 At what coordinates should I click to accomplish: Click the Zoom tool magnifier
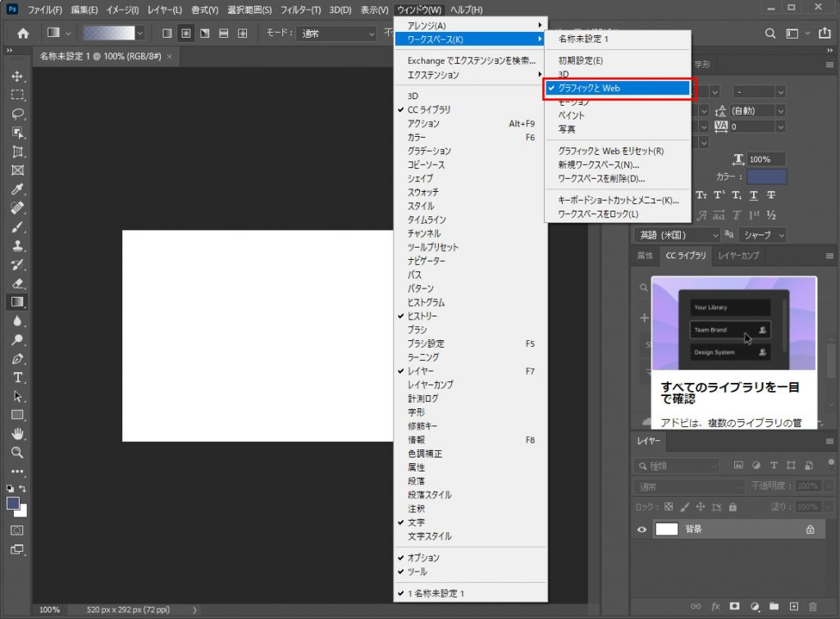17,453
